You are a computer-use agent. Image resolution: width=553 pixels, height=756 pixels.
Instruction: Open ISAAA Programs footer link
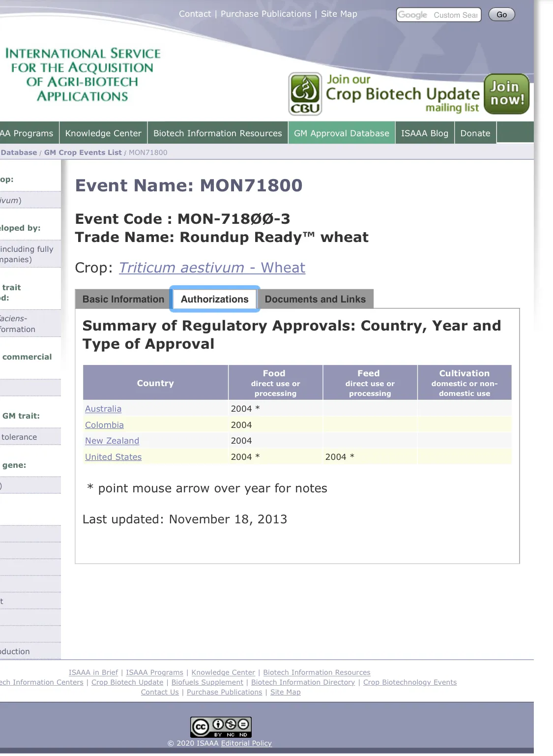[x=154, y=672]
